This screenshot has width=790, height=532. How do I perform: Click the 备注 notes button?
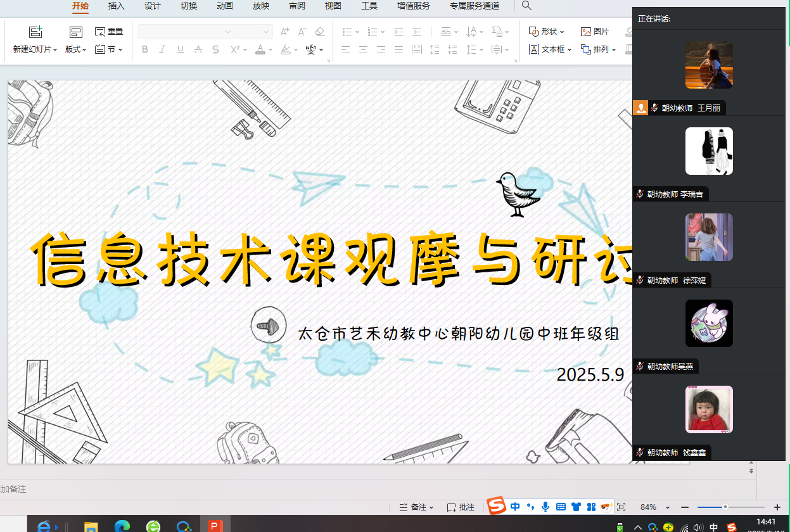(x=416, y=507)
